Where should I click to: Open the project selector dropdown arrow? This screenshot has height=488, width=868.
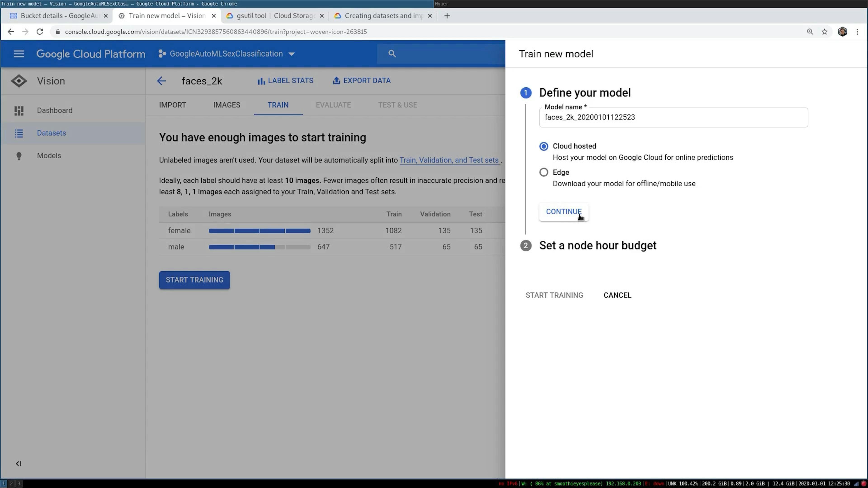tap(291, 54)
